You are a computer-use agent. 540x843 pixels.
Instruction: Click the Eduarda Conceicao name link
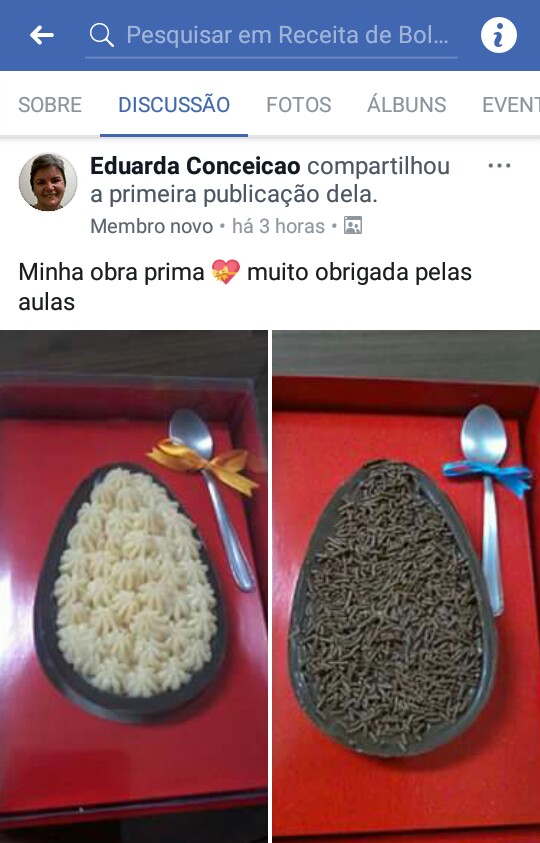point(195,167)
